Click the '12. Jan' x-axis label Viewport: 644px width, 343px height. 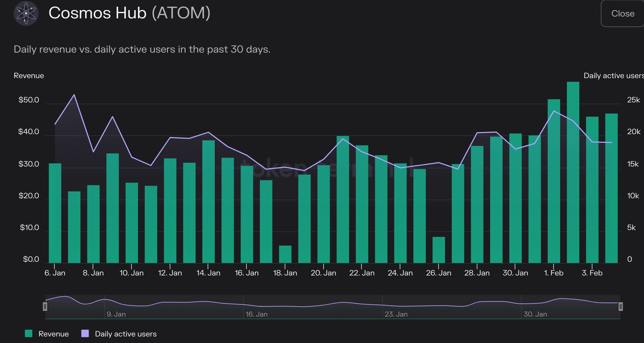point(170,273)
